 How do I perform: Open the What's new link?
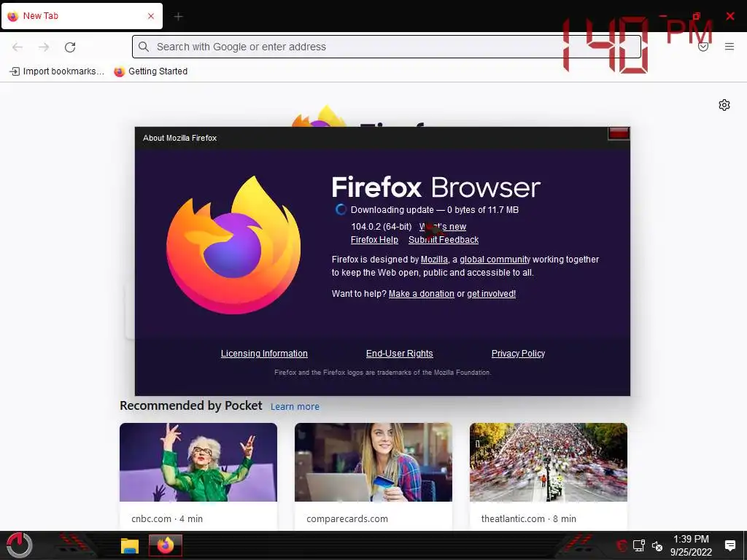443,227
